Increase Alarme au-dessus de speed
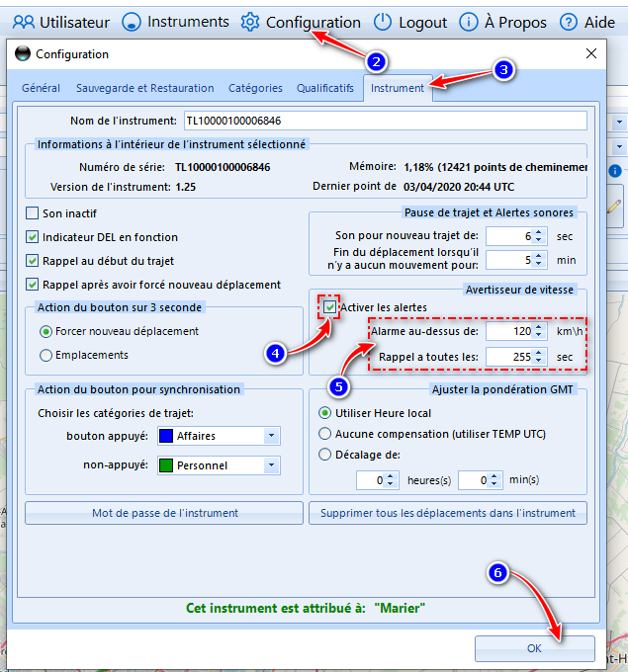Image resolution: width=628 pixels, height=672 pixels. [x=539, y=327]
